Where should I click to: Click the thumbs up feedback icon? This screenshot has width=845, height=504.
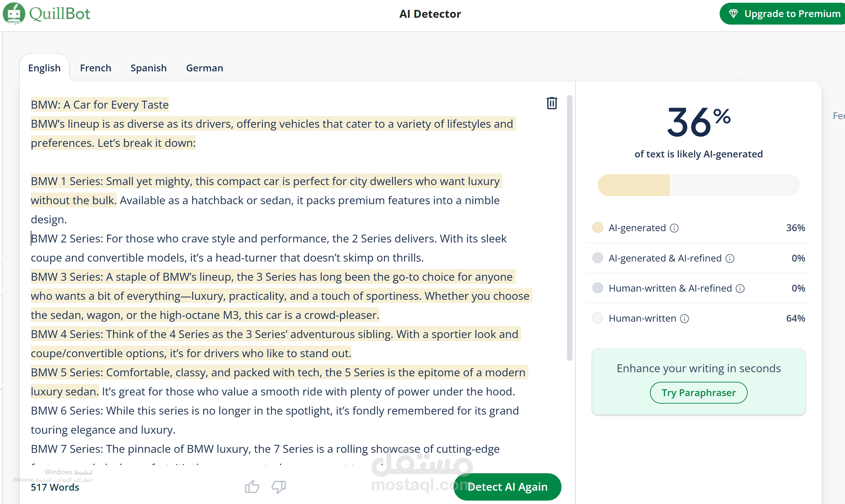[252, 487]
